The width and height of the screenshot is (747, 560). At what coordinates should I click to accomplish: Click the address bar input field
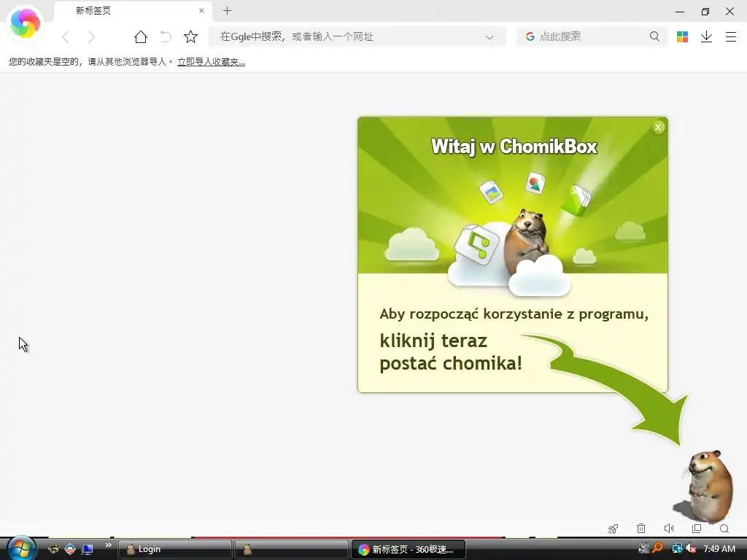pos(357,36)
